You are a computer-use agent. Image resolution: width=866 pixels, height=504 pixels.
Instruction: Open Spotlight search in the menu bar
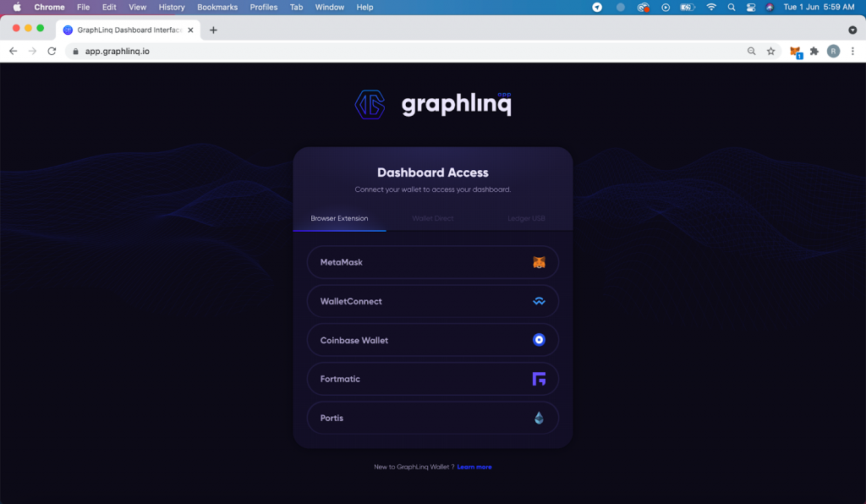tap(732, 7)
